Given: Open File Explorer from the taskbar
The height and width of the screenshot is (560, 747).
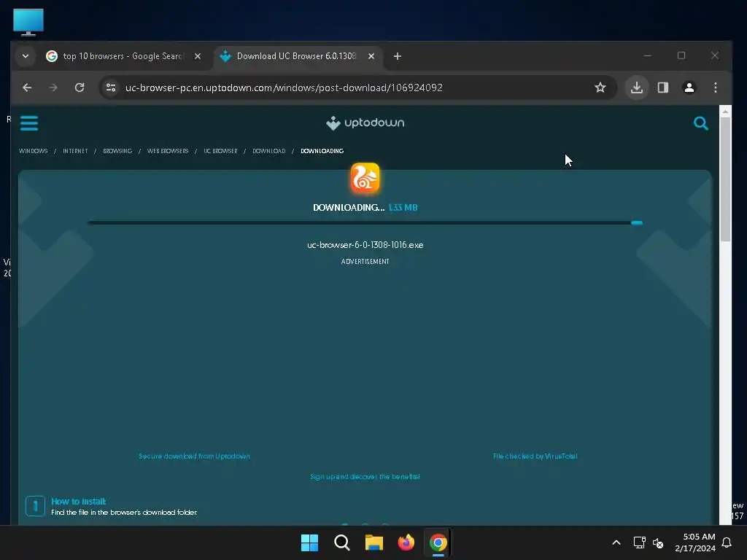Looking at the screenshot, I should coord(374,542).
